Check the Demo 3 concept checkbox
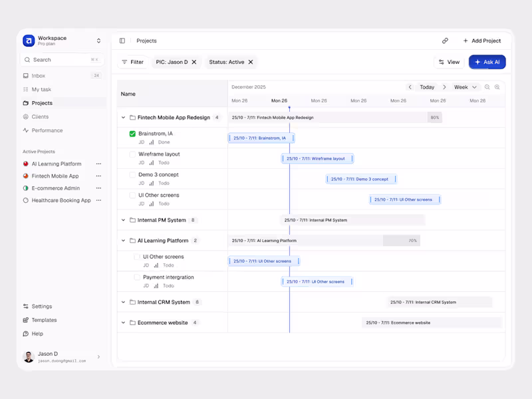This screenshot has height=399, width=532. click(x=132, y=174)
